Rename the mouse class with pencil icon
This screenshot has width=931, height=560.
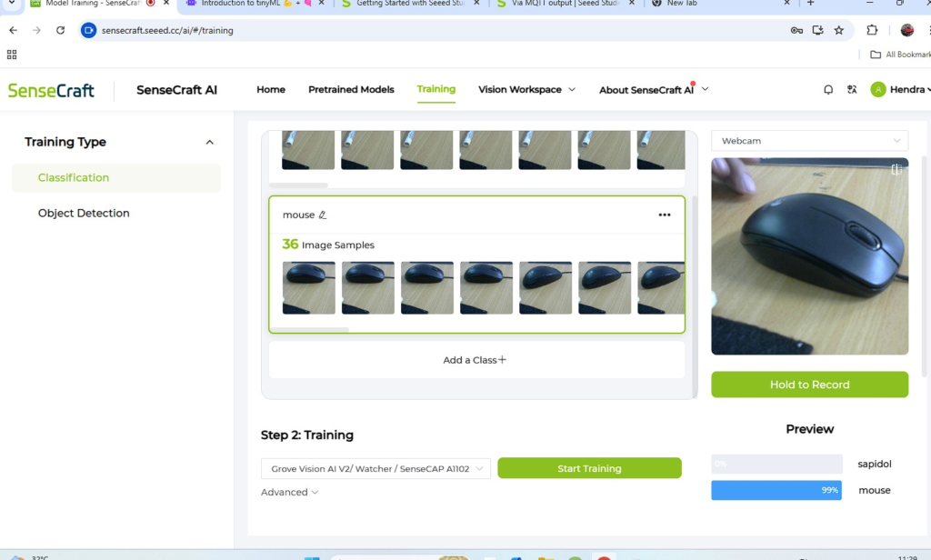[x=323, y=215]
